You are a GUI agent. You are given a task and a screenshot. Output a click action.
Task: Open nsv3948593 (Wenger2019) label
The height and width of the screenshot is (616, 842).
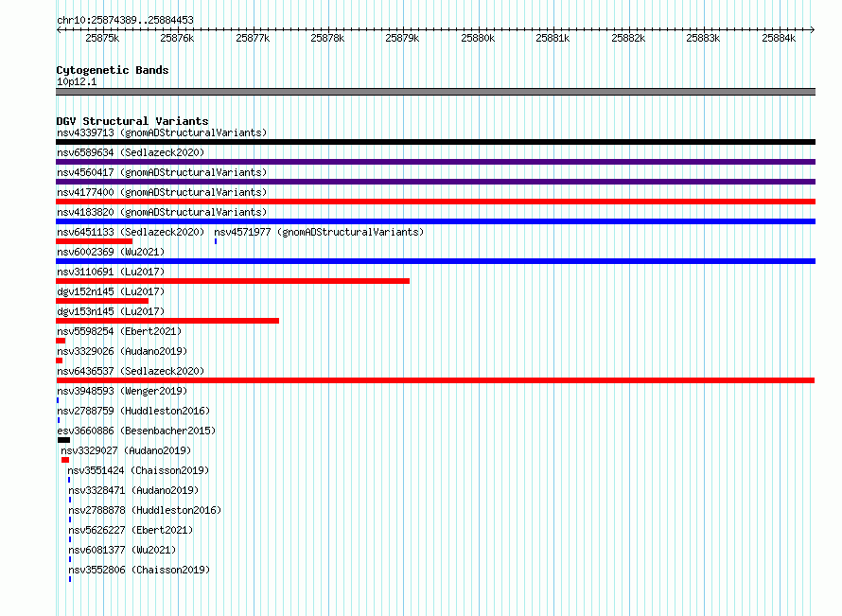(122, 391)
